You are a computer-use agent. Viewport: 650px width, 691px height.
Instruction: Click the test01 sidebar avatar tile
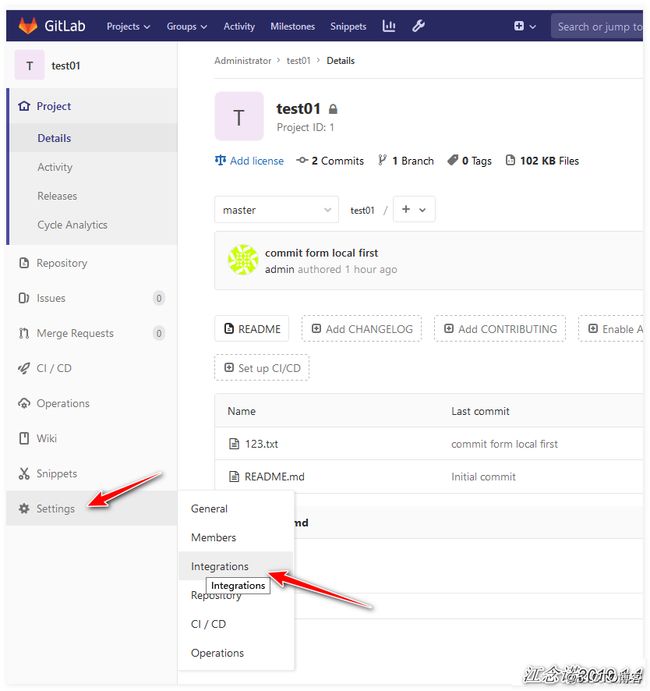point(30,65)
